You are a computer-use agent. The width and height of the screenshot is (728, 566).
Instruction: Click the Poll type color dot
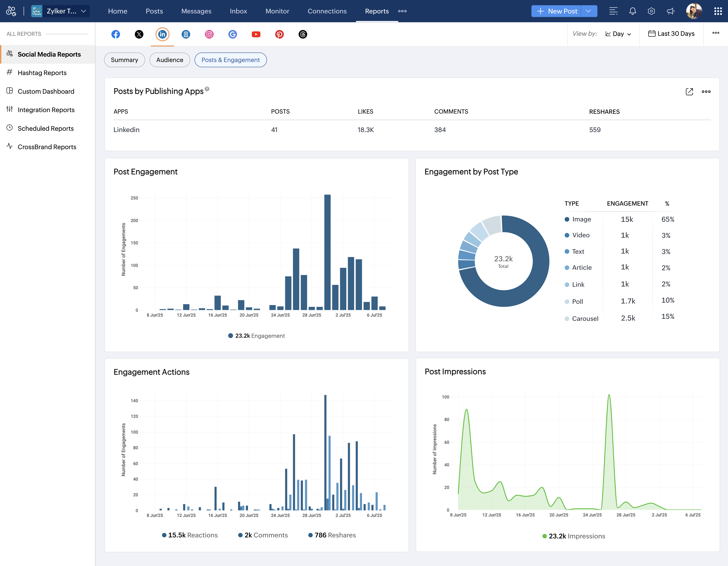(567, 302)
